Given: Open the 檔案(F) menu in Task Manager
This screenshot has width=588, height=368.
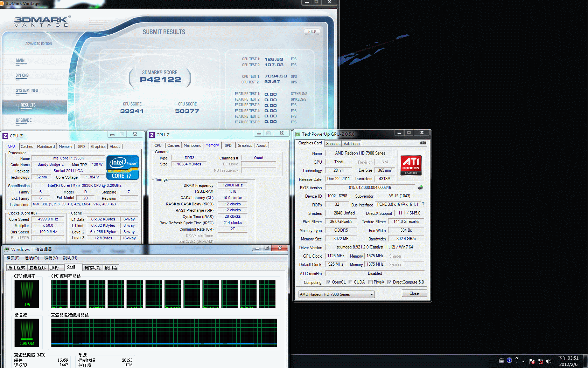Looking at the screenshot, I should click(x=13, y=258).
